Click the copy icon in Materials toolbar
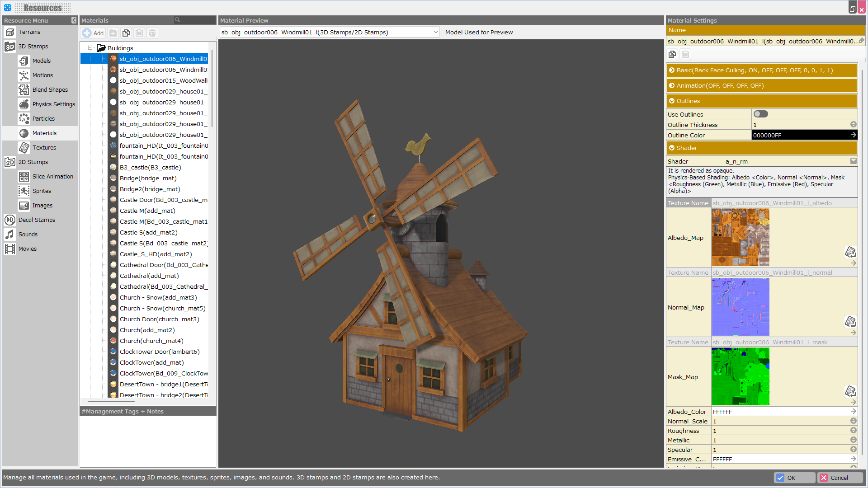The width and height of the screenshot is (868, 488). click(126, 33)
